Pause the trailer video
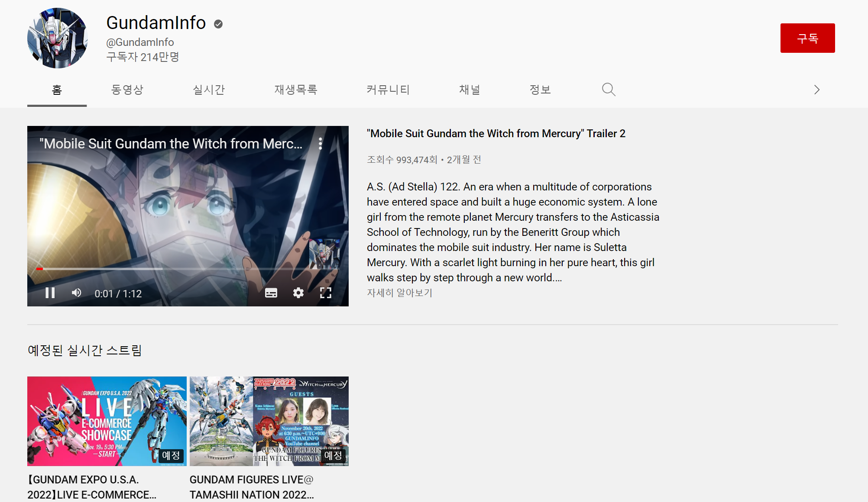868x502 pixels. click(x=50, y=293)
